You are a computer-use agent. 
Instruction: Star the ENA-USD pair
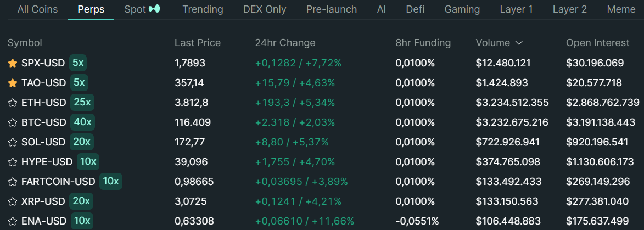(13, 221)
